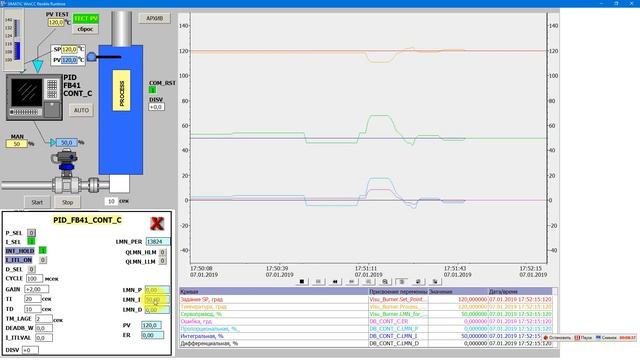Toggle the I_ITL_ON bit
The width and height of the screenshot is (640, 360).
(x=42, y=260)
